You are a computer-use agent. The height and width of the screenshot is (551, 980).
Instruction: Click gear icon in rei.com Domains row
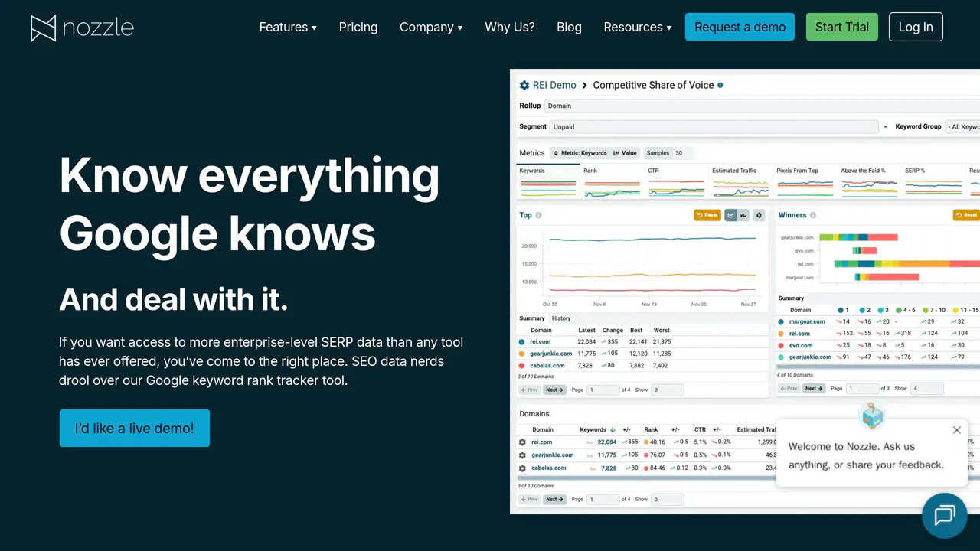(522, 442)
